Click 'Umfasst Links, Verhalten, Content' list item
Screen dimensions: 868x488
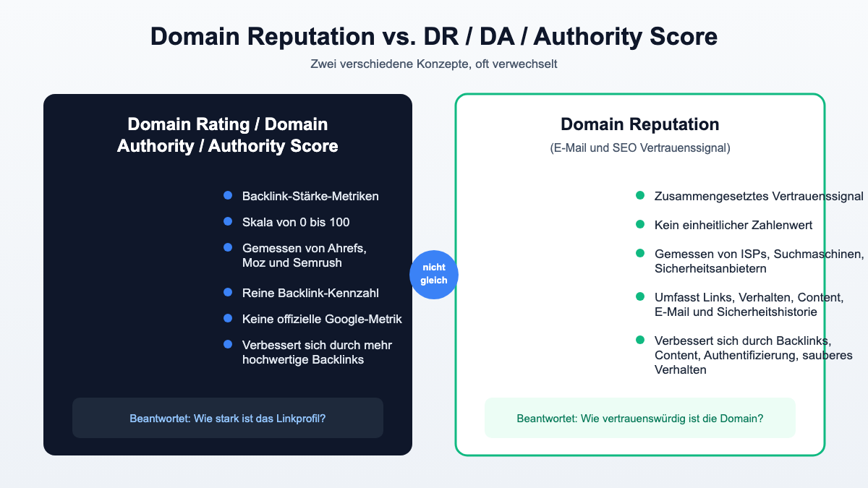(751, 304)
